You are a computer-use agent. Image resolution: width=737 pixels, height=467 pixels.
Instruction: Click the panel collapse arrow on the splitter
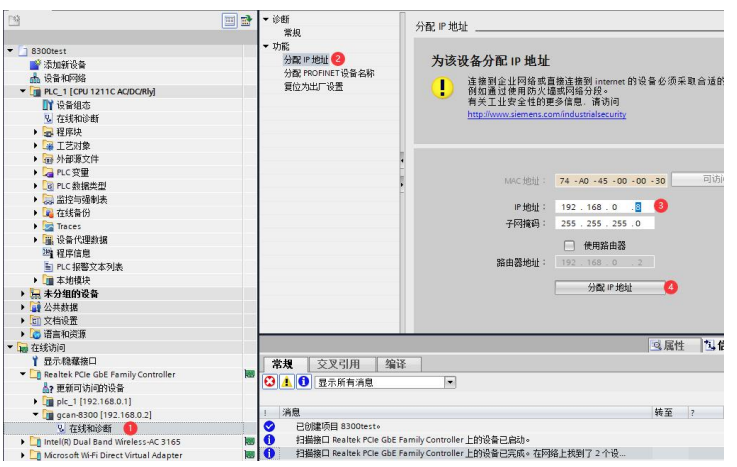click(402, 161)
